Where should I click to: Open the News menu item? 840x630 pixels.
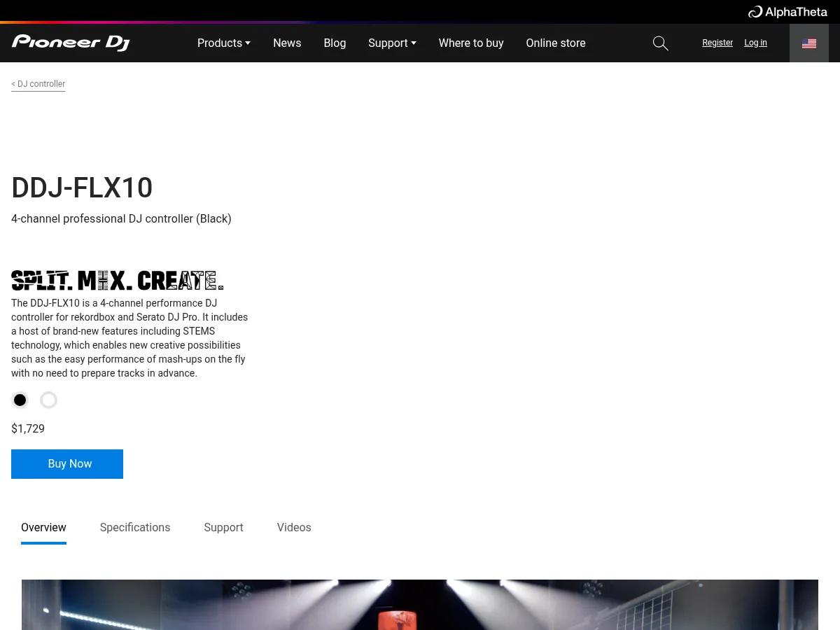[x=287, y=43]
